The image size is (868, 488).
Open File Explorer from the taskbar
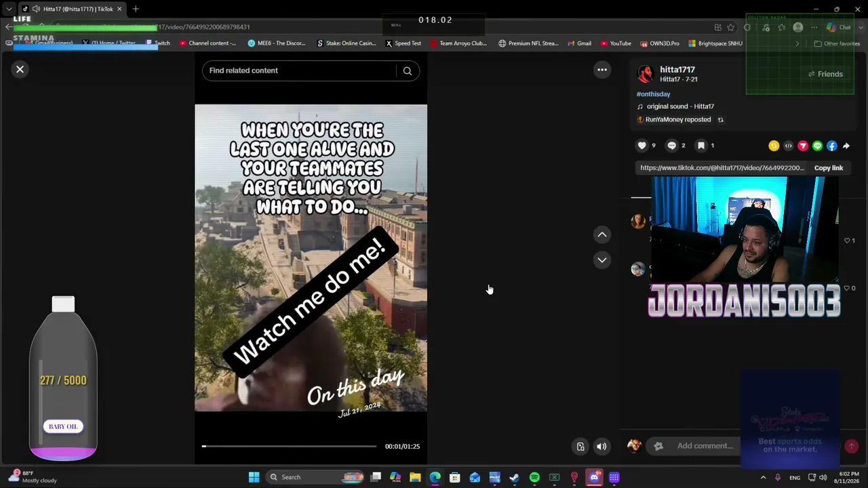coord(415,477)
